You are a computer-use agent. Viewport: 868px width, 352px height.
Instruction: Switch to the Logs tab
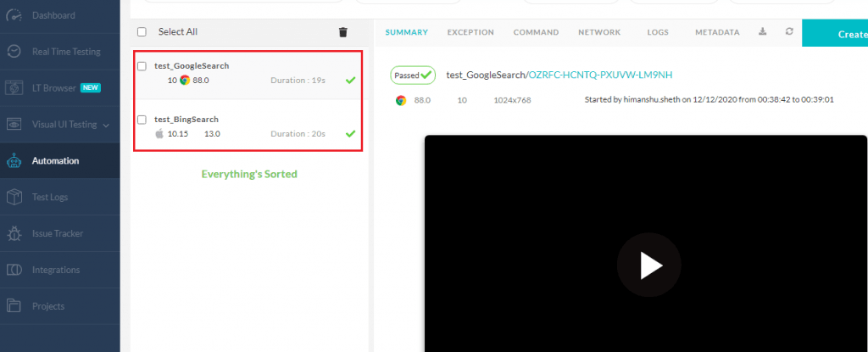point(657,32)
